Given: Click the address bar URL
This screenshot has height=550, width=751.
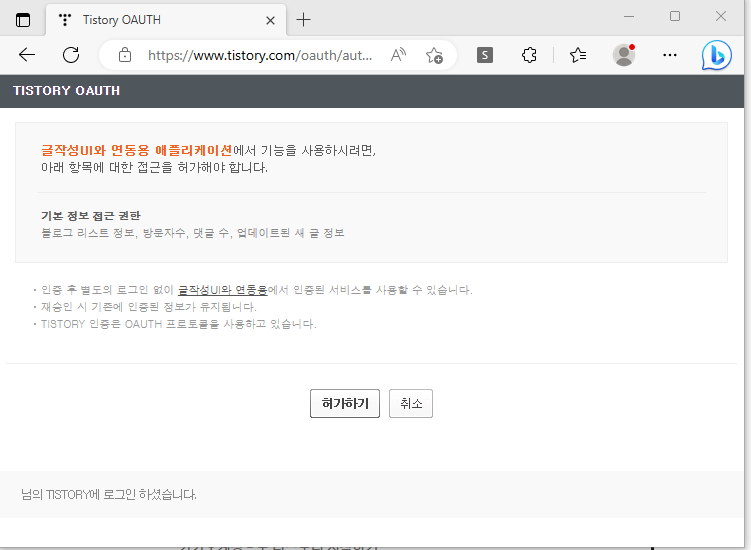Looking at the screenshot, I should point(260,56).
